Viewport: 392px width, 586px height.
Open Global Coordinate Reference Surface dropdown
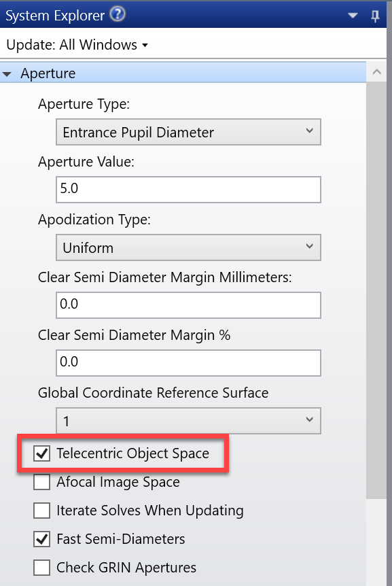(188, 421)
